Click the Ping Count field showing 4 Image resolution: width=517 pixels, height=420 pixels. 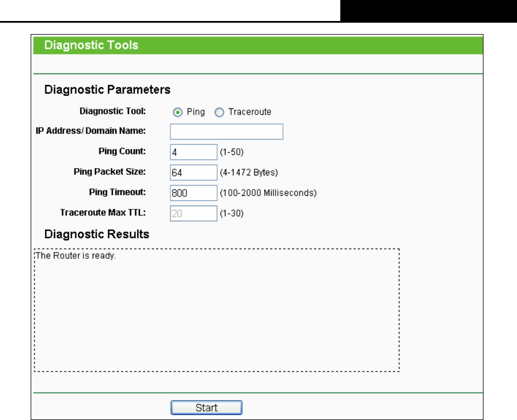tap(194, 152)
